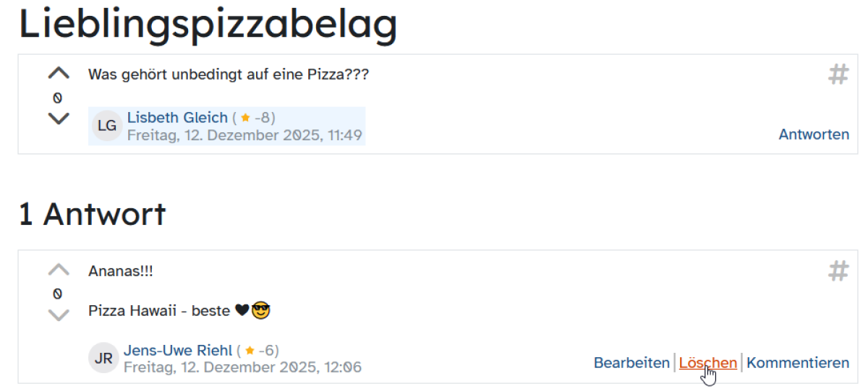Delete the answer with Löschen
The width and height of the screenshot is (868, 389).
point(707,362)
